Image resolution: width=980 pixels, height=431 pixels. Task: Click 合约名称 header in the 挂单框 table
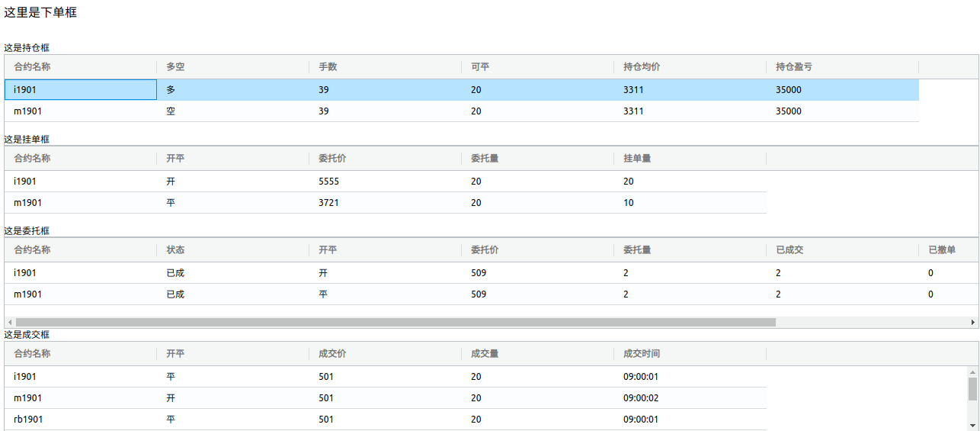coord(81,159)
